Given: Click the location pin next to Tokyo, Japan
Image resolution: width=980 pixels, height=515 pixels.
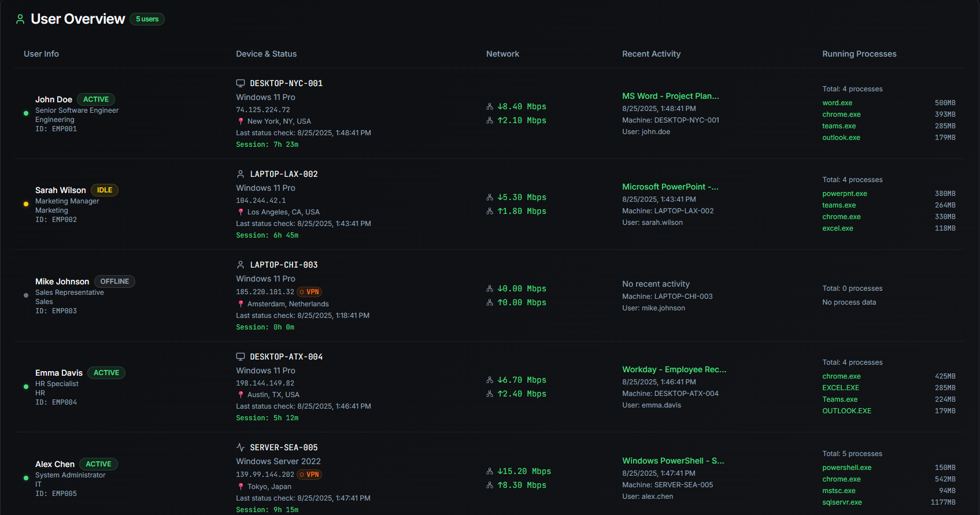Looking at the screenshot, I should (x=241, y=487).
